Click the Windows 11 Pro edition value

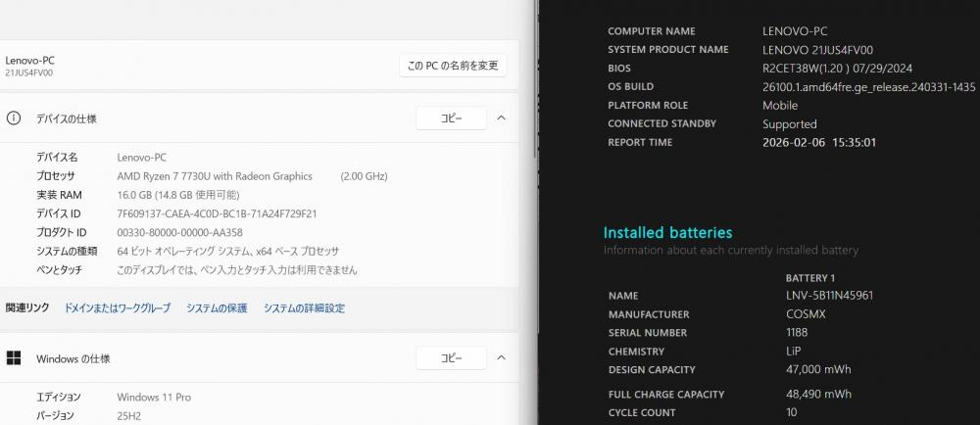(x=154, y=397)
